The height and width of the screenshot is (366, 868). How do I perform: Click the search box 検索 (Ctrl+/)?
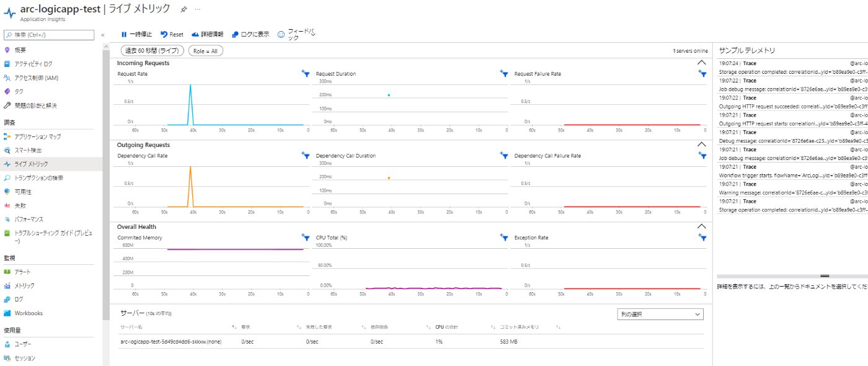(x=49, y=35)
